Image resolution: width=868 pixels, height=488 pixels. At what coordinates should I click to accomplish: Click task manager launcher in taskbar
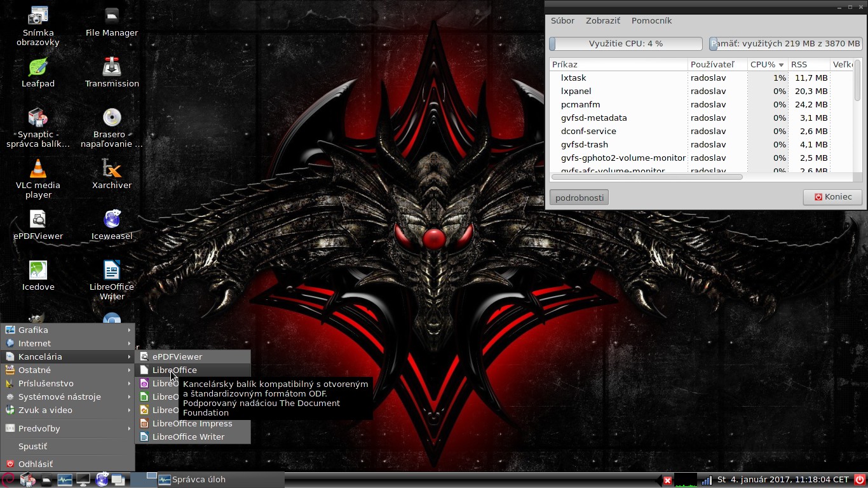64,480
